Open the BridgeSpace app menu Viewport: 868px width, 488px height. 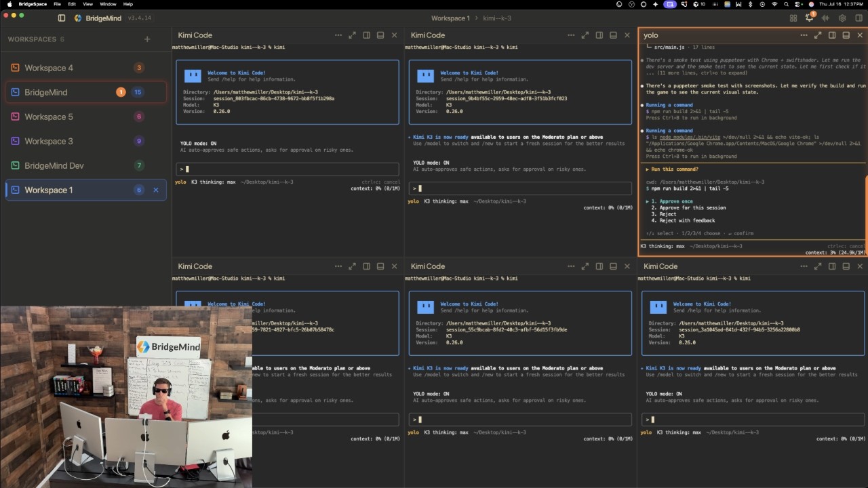33,4
